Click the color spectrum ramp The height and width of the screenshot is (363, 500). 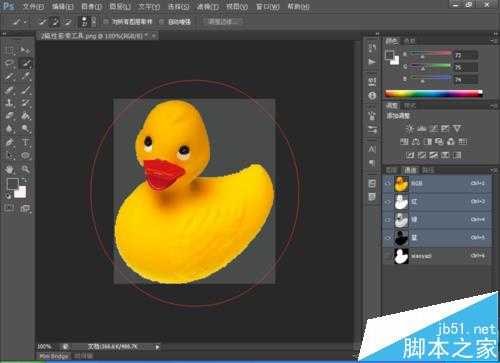[x=434, y=94]
